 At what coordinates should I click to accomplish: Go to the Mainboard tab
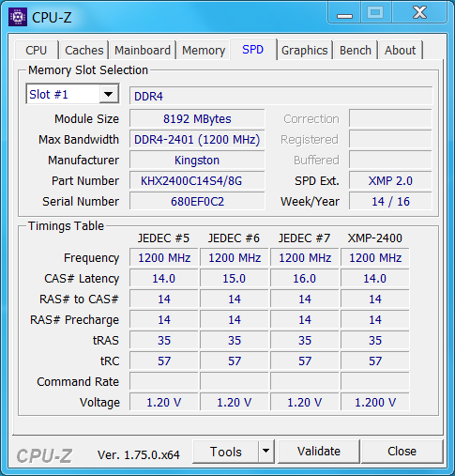[143, 50]
